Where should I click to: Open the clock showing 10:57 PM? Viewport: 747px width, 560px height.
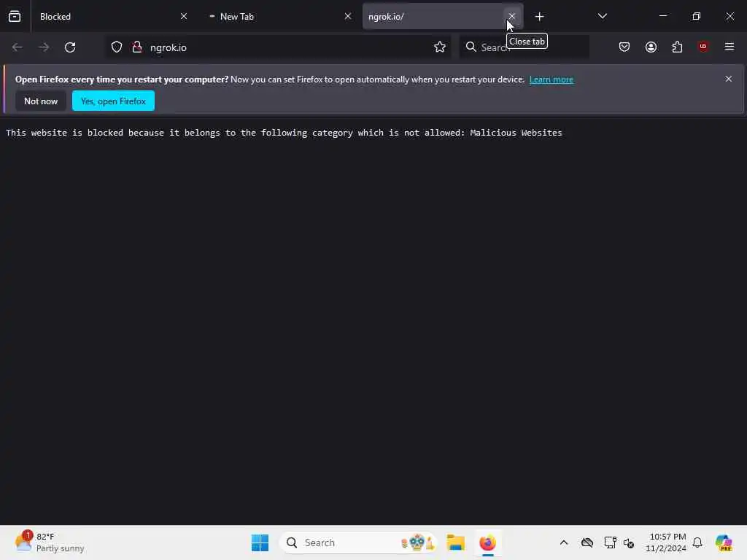point(665,542)
